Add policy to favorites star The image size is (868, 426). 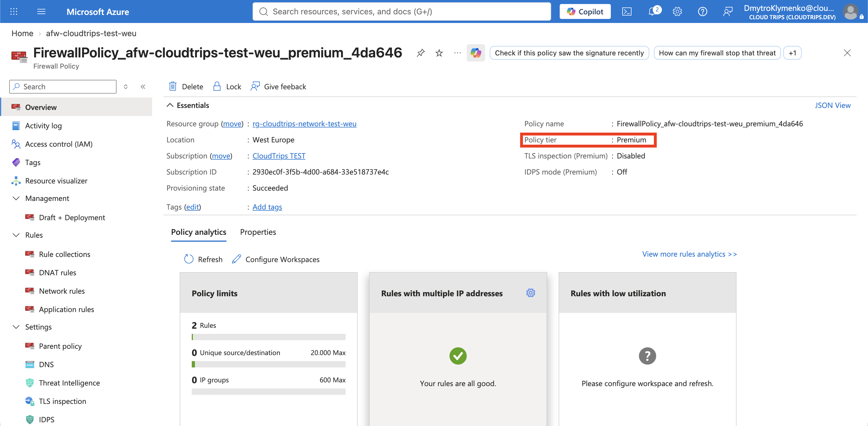[x=439, y=53]
